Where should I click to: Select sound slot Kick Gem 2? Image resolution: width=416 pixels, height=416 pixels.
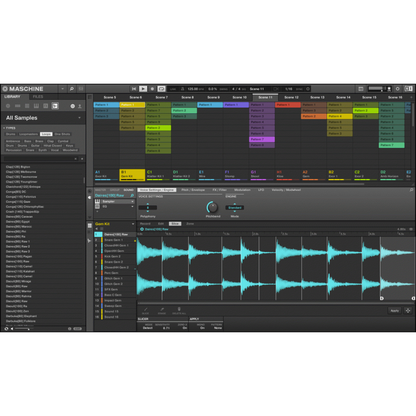pos(115,257)
